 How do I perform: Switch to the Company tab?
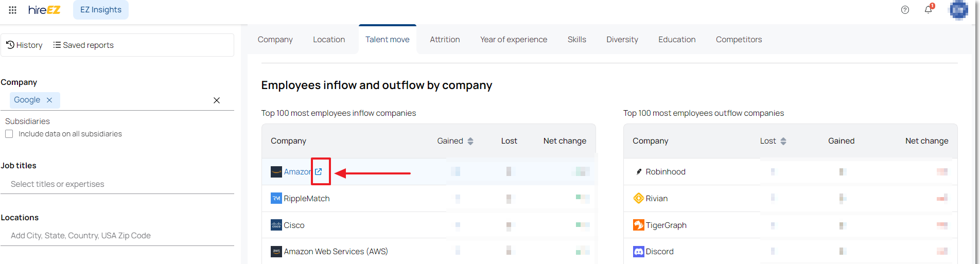pos(275,40)
